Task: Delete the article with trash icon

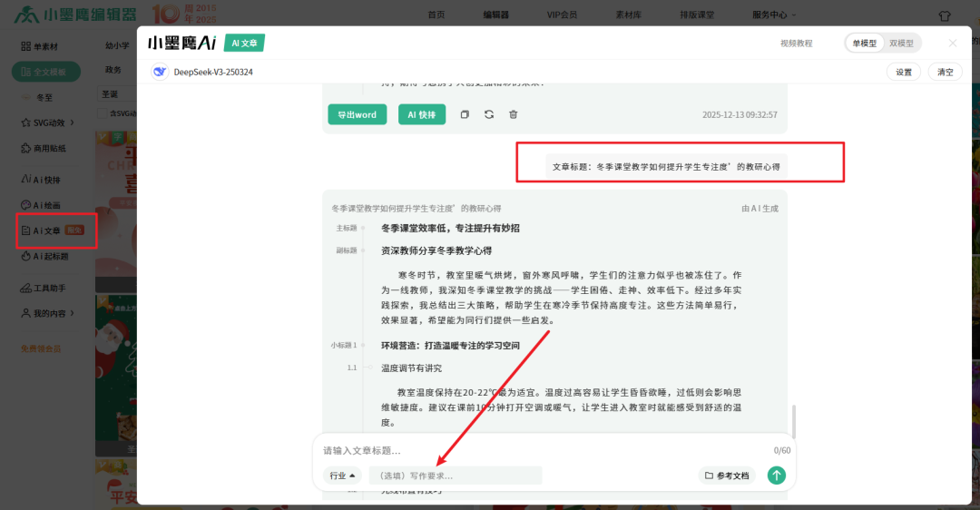Action: 513,114
